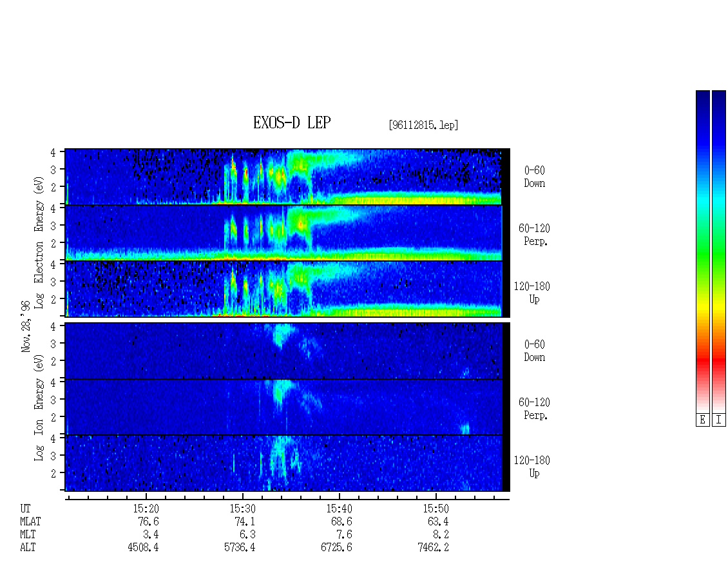The height and width of the screenshot is (564, 728).
Task: Click the Nov. 28, '96 date label
Action: click(26, 327)
